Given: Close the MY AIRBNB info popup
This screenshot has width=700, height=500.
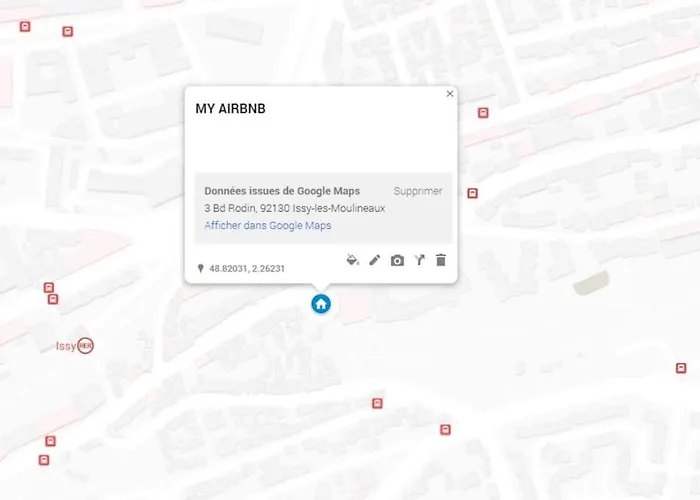Looking at the screenshot, I should (450, 94).
